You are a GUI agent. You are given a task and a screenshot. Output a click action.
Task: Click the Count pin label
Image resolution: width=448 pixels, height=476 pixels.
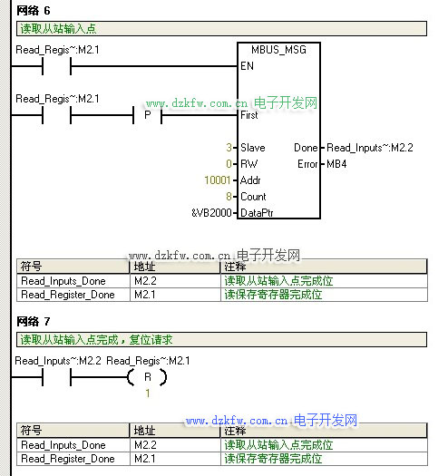(253, 197)
